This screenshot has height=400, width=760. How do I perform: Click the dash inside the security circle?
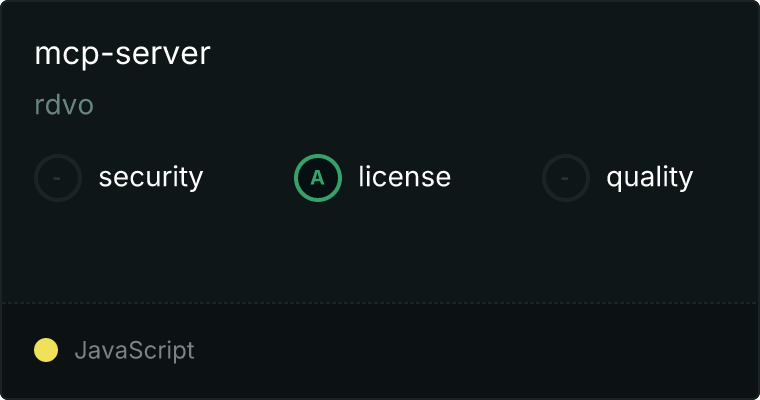(57, 178)
